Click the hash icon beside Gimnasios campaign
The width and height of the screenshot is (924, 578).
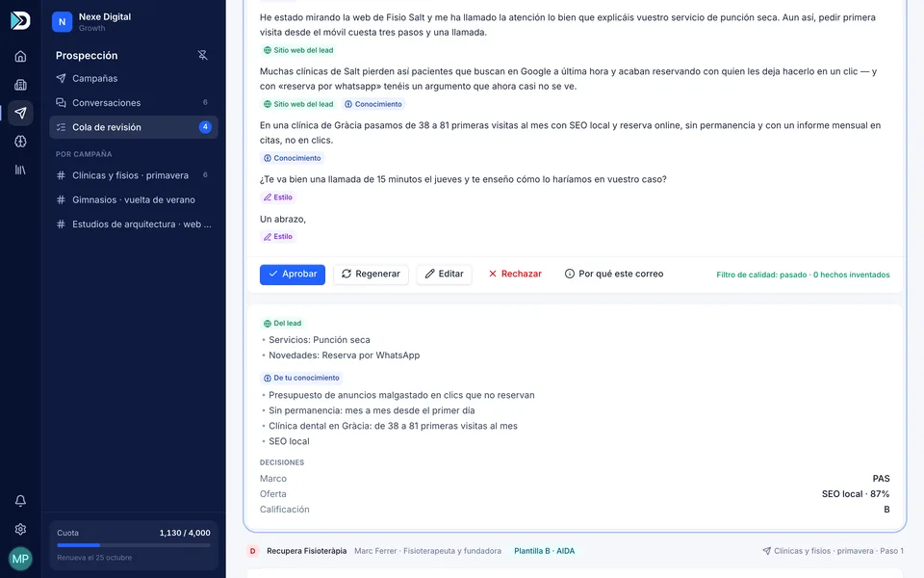click(x=60, y=200)
